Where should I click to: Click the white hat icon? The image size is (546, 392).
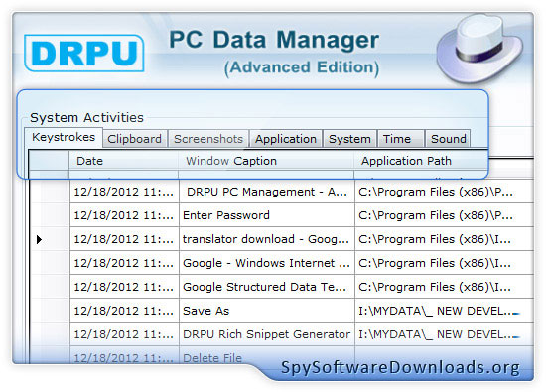[480, 48]
